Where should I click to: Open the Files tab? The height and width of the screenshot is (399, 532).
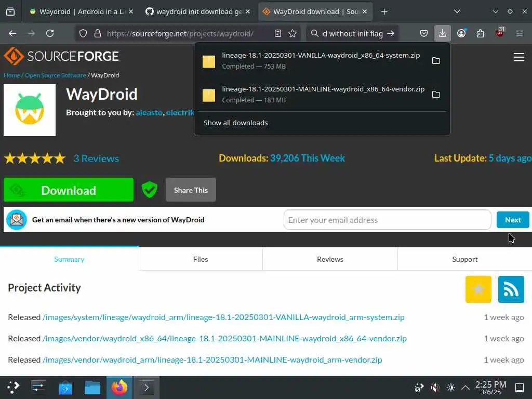click(201, 259)
